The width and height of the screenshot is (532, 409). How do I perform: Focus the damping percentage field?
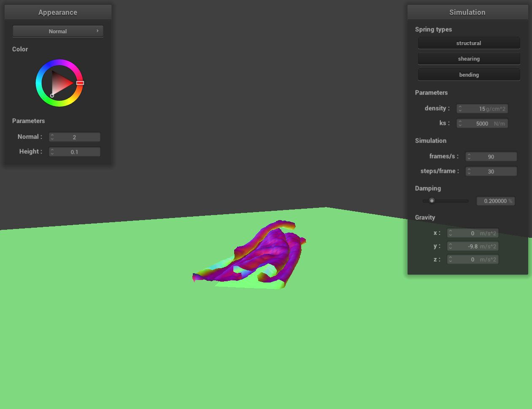pos(495,201)
